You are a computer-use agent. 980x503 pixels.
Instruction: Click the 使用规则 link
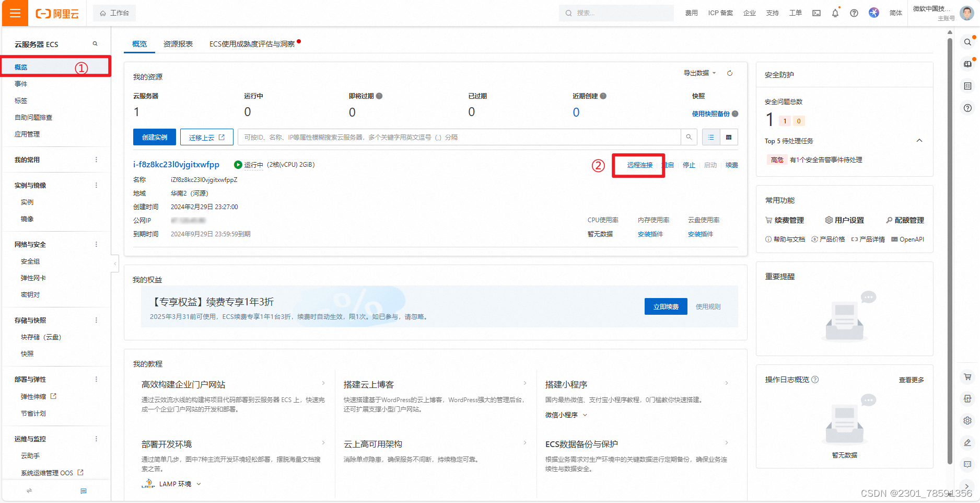pos(708,307)
